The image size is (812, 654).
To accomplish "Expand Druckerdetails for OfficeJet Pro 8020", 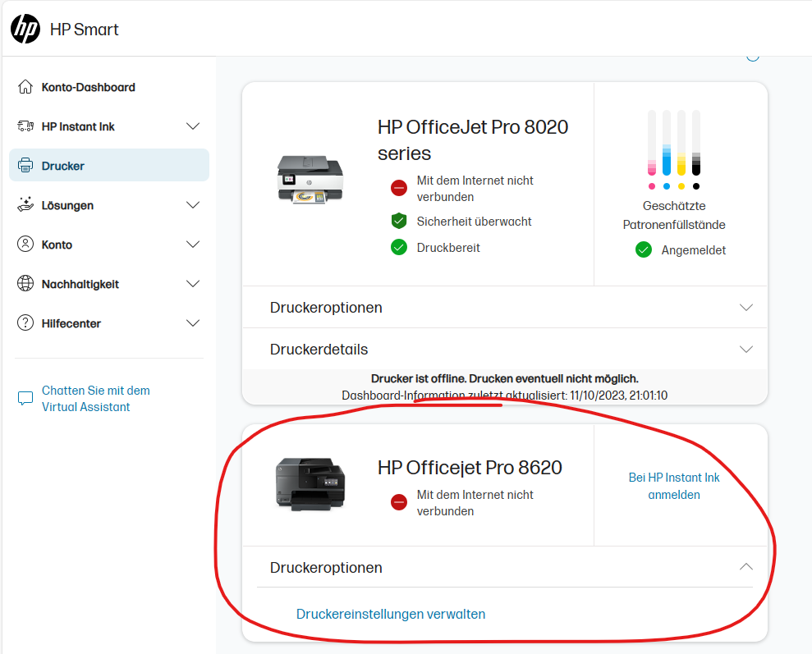I will [745, 350].
